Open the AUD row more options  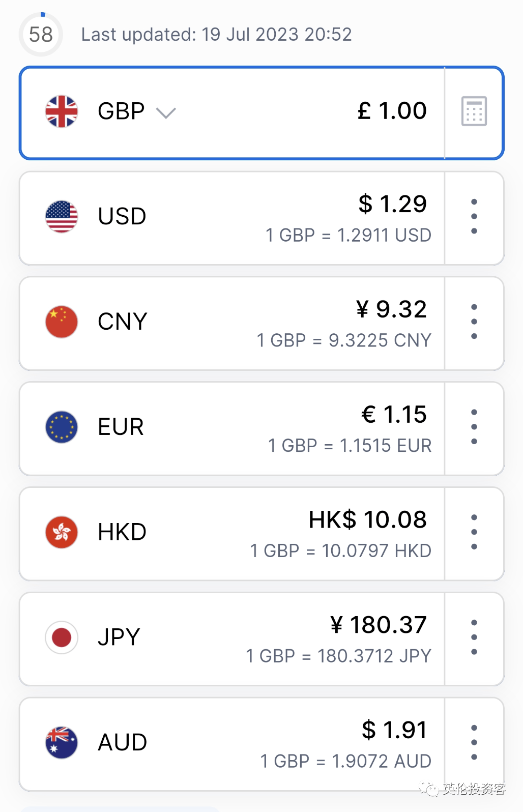pyautogui.click(x=474, y=742)
